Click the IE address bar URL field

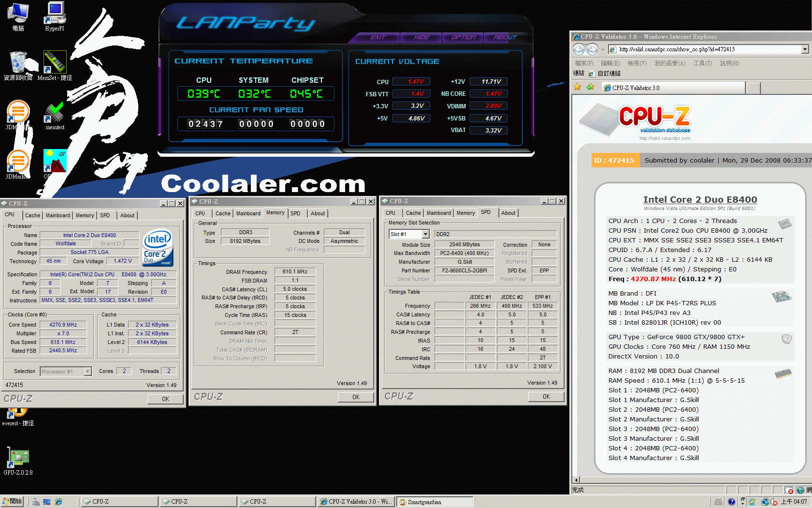coord(709,49)
